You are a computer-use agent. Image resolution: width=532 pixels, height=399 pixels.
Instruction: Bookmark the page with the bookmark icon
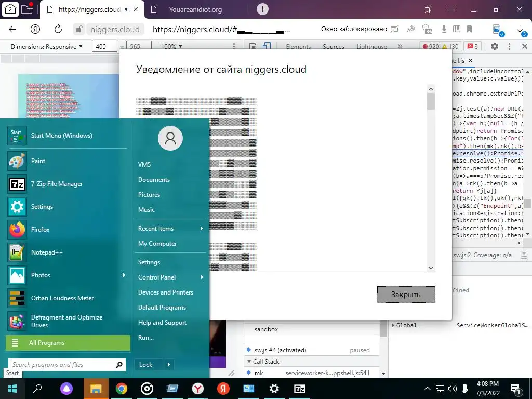[469, 29]
